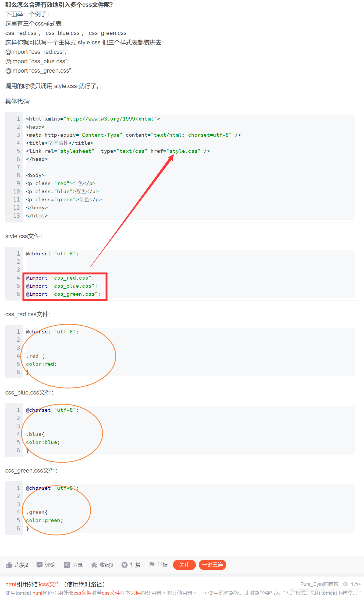Click code line @import "css_green.css";
The width and height of the screenshot is (364, 595).
pyautogui.click(x=63, y=294)
